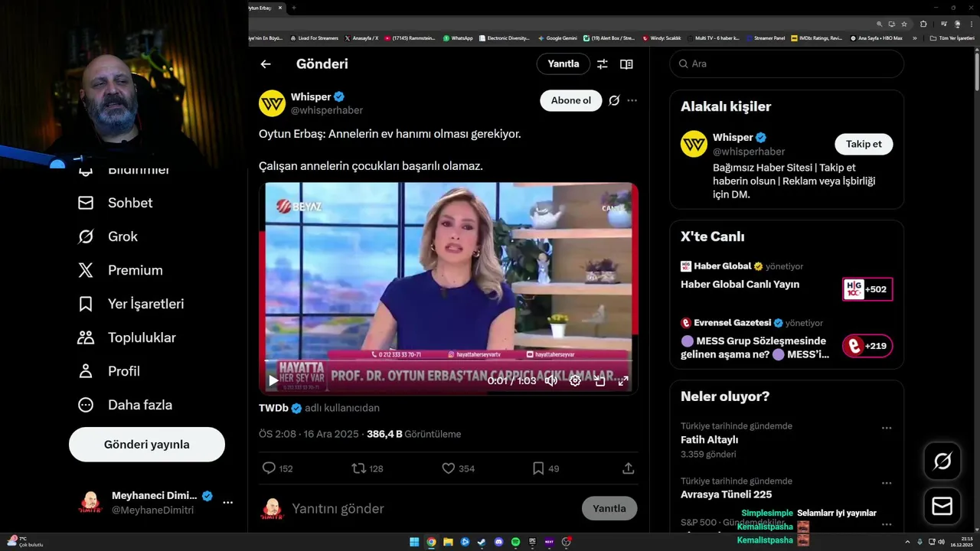Viewport: 980px width, 551px height.
Task: Open Topluluklar communities
Action: point(126,337)
